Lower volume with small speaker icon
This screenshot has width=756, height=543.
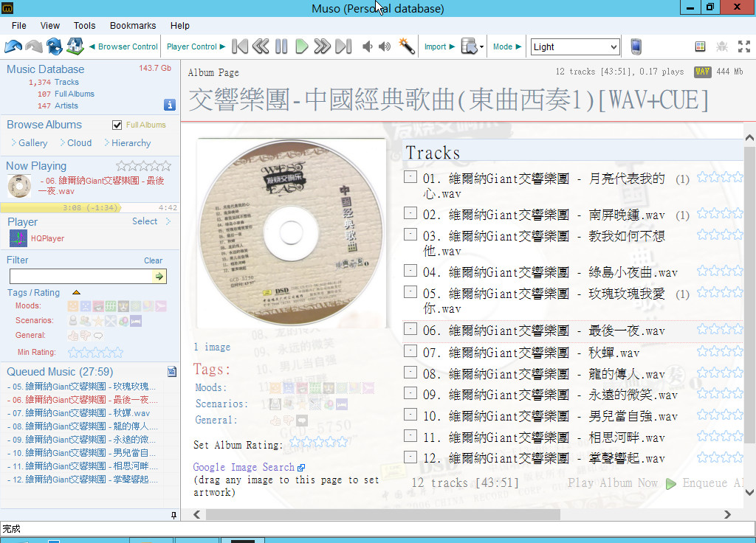pyautogui.click(x=368, y=46)
